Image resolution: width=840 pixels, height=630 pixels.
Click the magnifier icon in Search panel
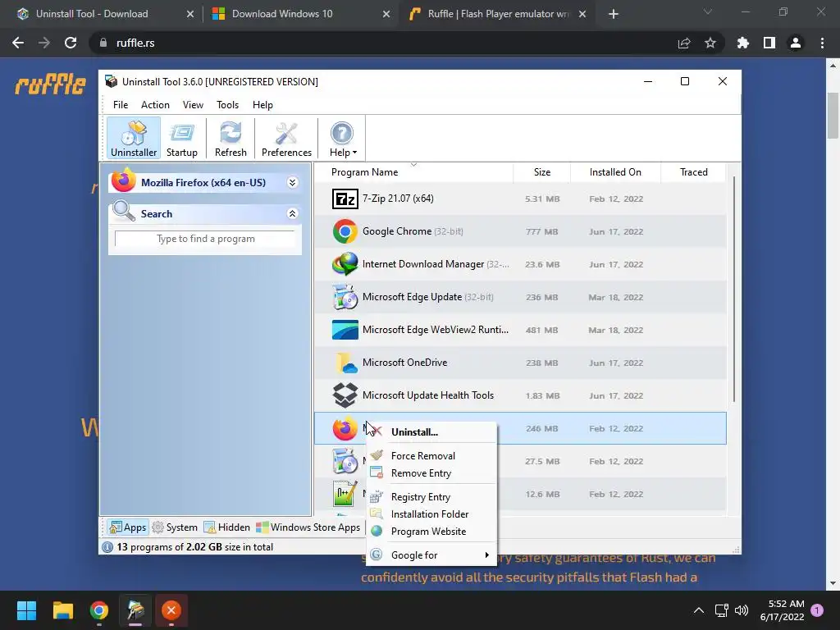(x=124, y=211)
